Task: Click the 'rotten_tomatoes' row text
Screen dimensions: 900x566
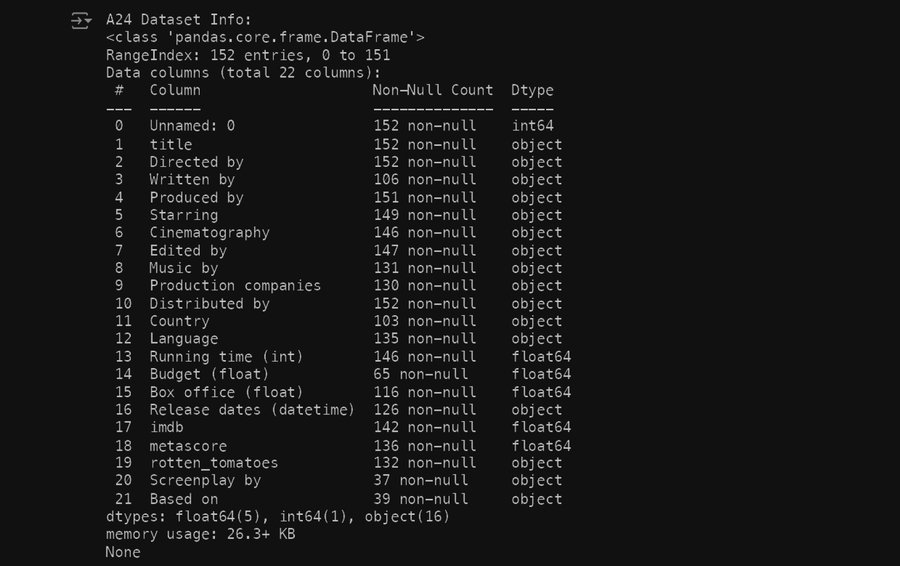Action: coord(213,463)
